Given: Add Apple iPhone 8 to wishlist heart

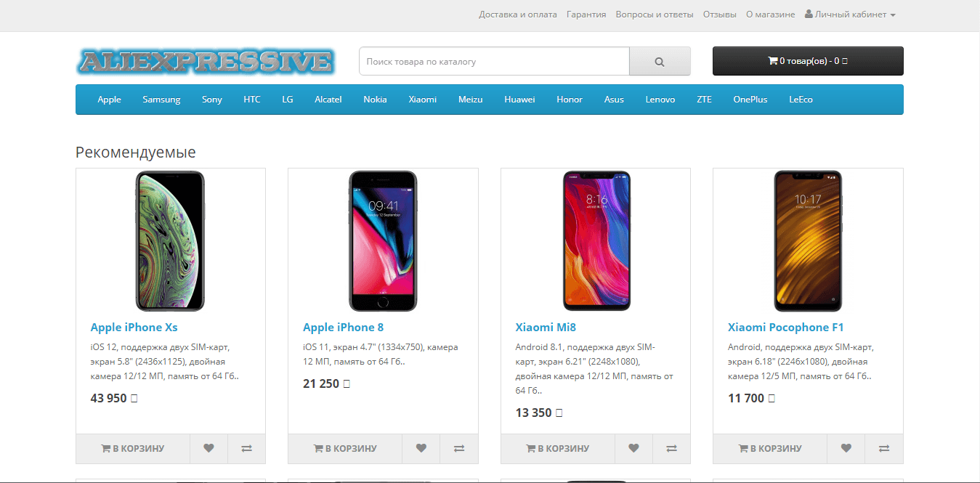Looking at the screenshot, I should click(421, 448).
